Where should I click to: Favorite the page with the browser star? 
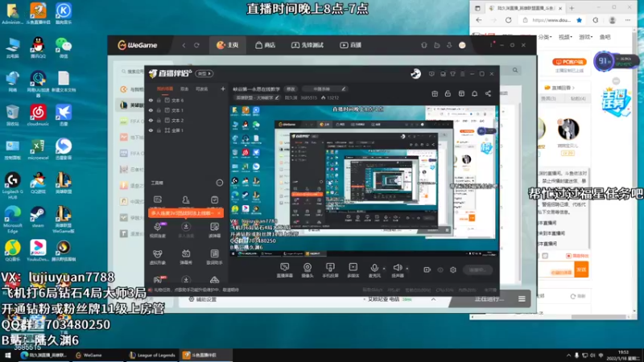click(579, 19)
